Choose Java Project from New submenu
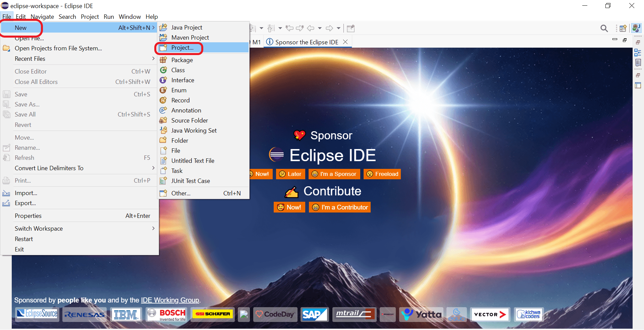 click(204, 28)
